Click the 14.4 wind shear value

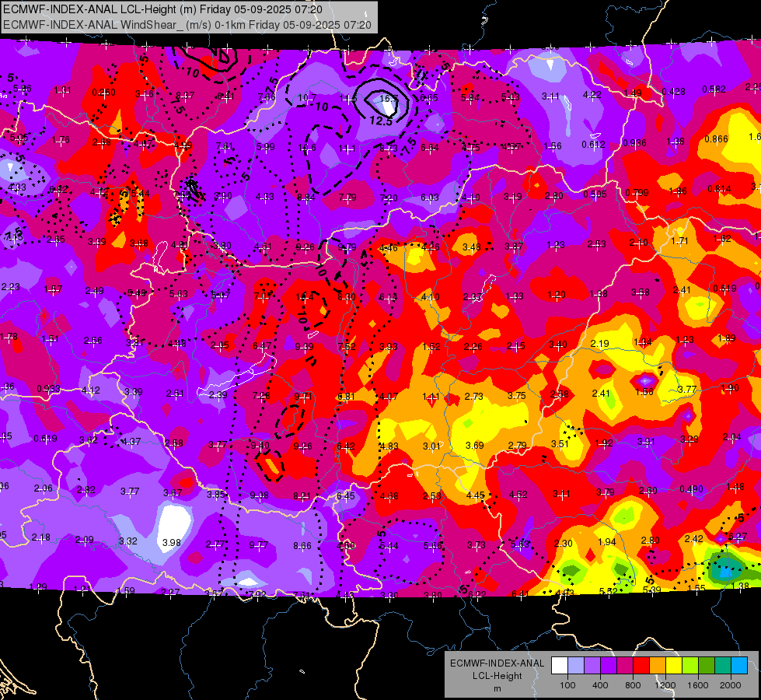coord(305,296)
